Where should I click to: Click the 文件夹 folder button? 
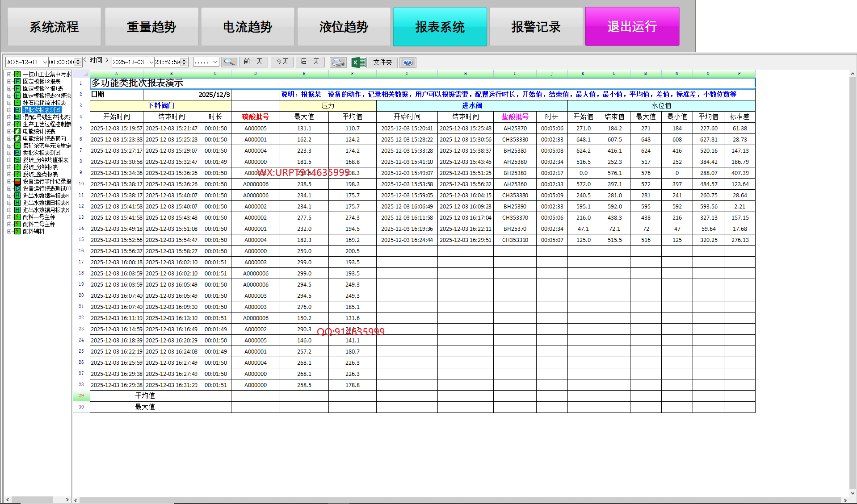coord(382,62)
